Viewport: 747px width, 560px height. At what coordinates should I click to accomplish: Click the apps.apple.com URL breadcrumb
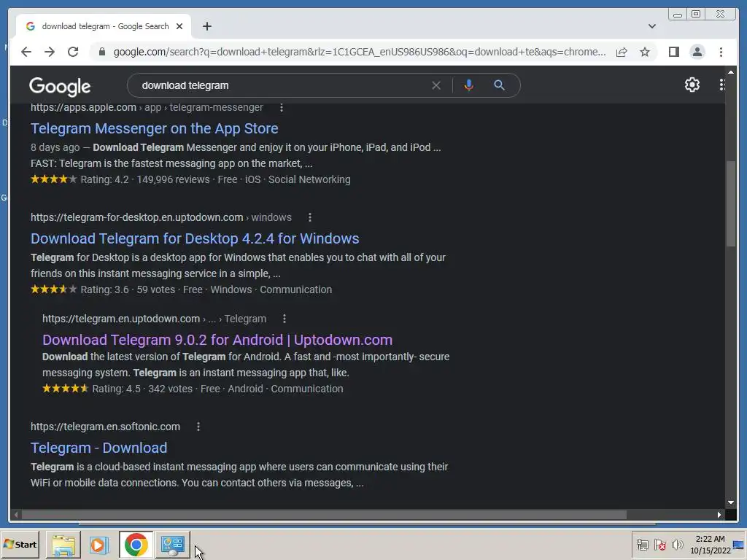147,108
